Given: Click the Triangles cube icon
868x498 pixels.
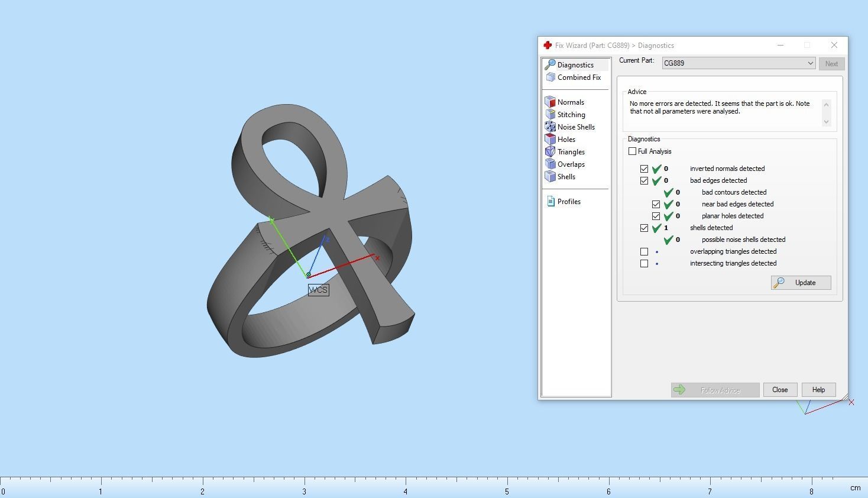Looking at the screenshot, I should click(x=550, y=152).
